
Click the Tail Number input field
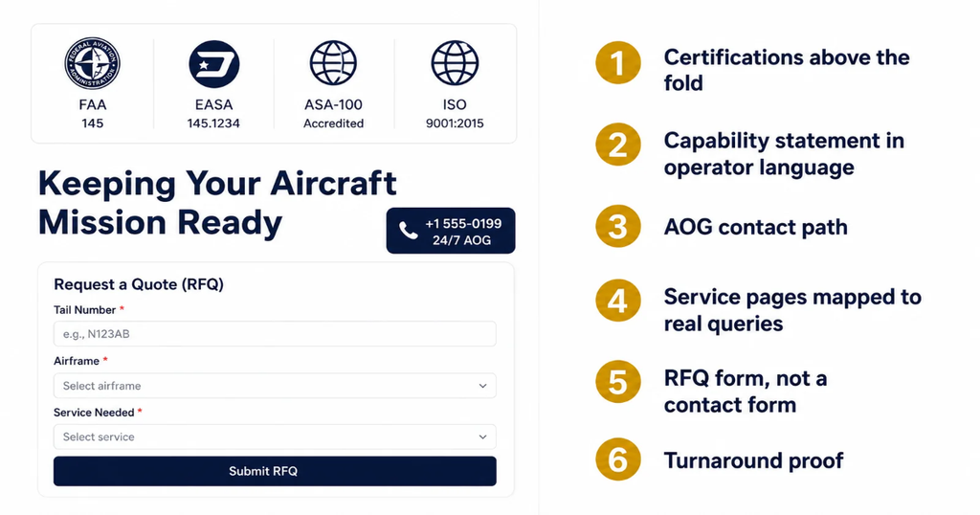click(x=275, y=334)
